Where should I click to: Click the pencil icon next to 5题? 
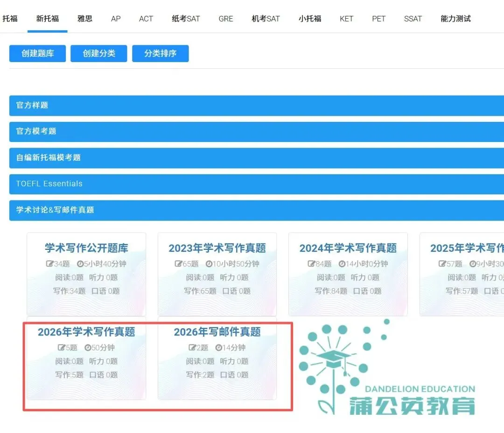[x=62, y=348]
